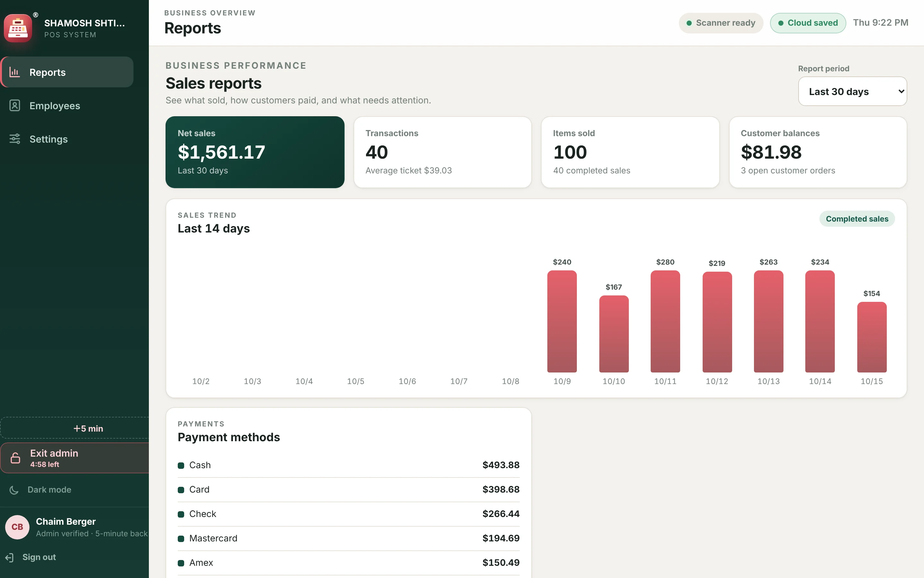Open the Employees section
924x578 pixels.
[x=67, y=106]
